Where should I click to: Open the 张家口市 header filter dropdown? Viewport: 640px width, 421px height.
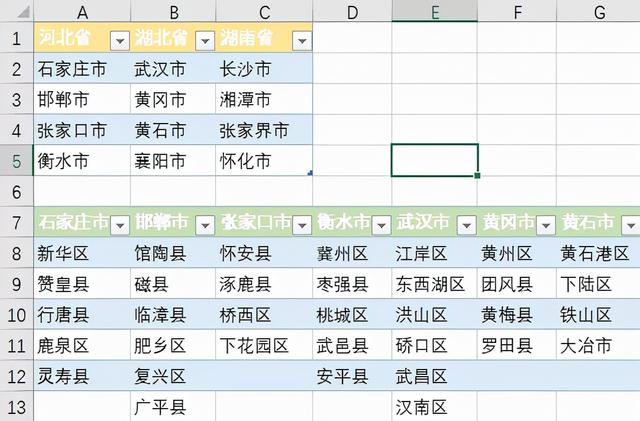[x=302, y=225]
